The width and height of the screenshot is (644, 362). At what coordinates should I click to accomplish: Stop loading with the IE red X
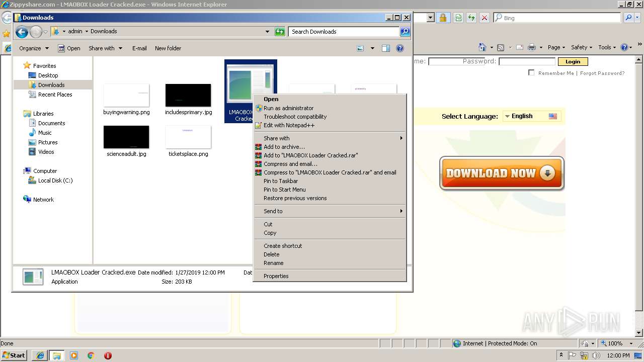pos(485,18)
